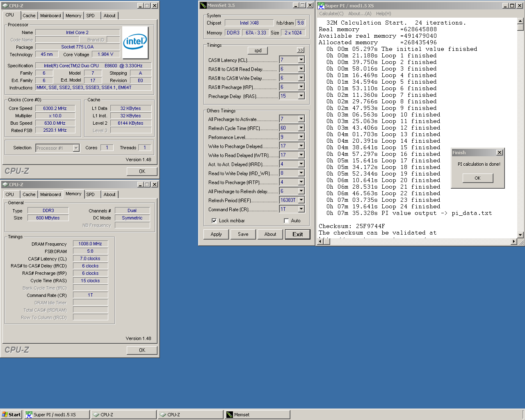Open Act. to Act. Delayed (tRRD) dropdown
The width and height of the screenshot is (525, 420).
(301, 164)
